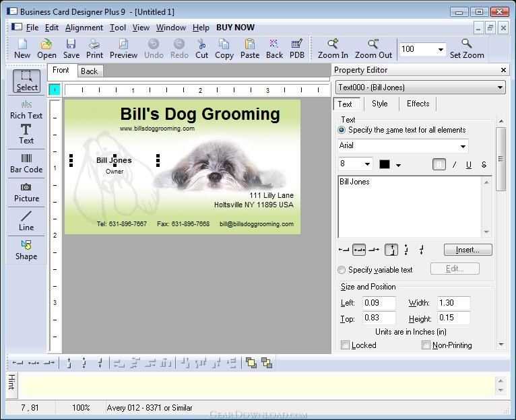
Task: Open the text color dropdown arrow
Action: (398, 165)
